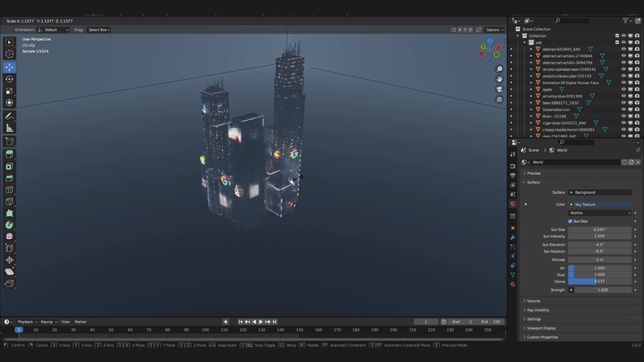
Task: Choose the Extrude Region tool
Action: click(x=10, y=154)
